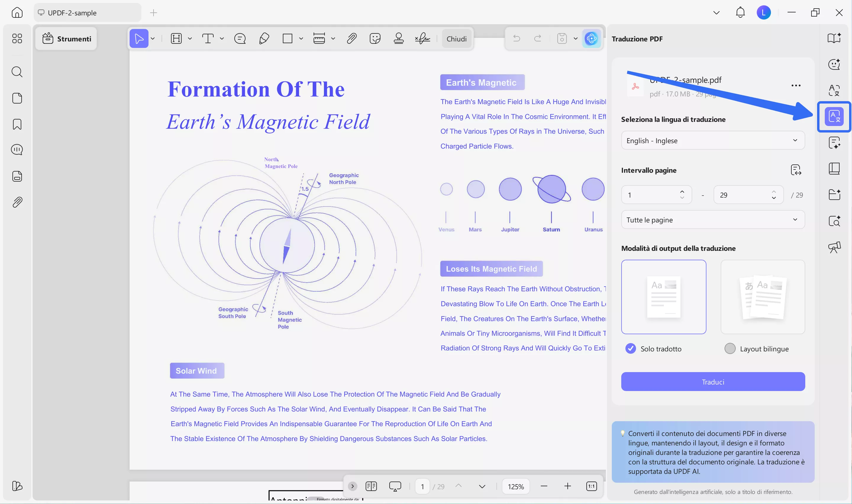
Task: Open the Comment speech-bubble tool
Action: (240, 38)
